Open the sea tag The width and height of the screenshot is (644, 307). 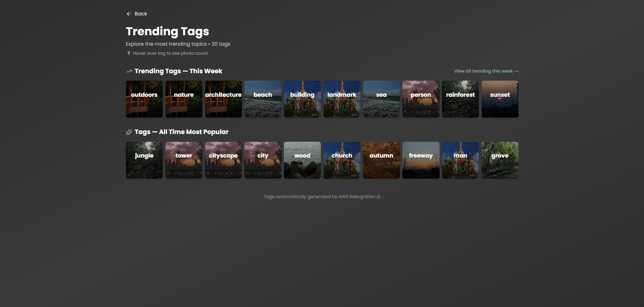coord(381,99)
